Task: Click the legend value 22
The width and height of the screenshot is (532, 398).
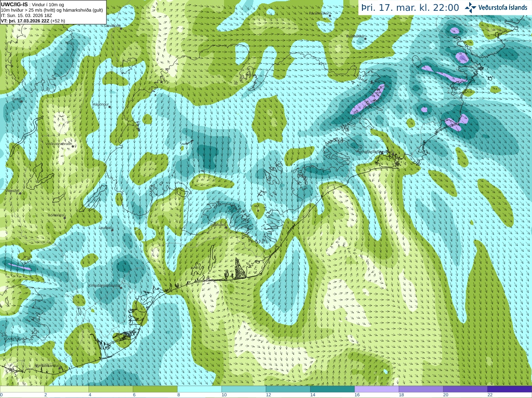Action: pos(490,395)
